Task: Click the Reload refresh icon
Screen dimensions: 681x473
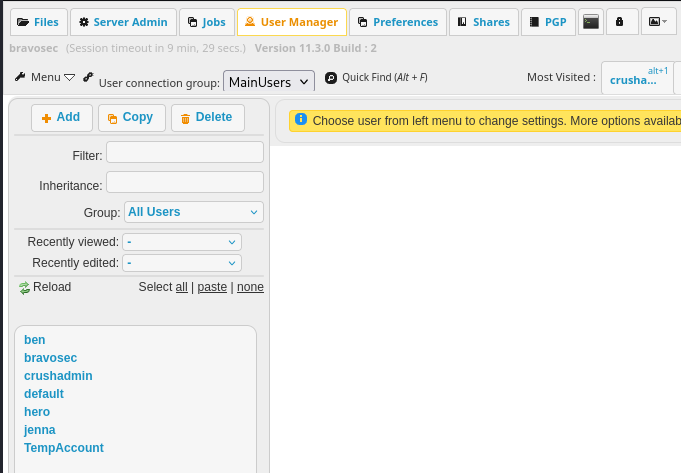Action: point(25,288)
